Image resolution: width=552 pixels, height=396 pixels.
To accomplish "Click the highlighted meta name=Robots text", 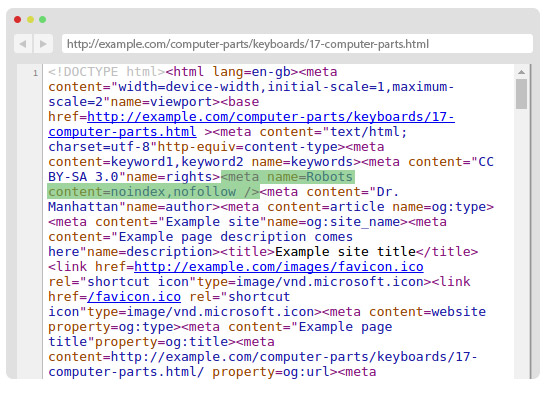I will [288, 177].
